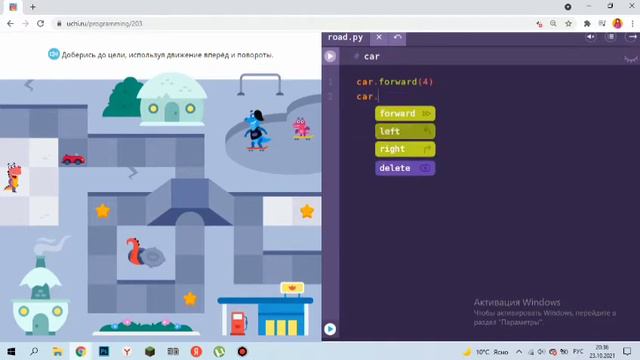
Task: Reload the page
Action: (40, 24)
